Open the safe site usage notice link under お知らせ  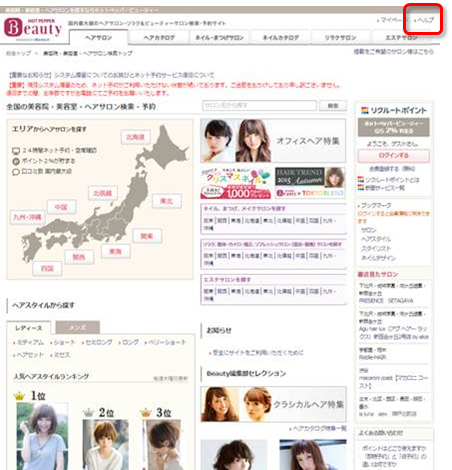coord(258,353)
